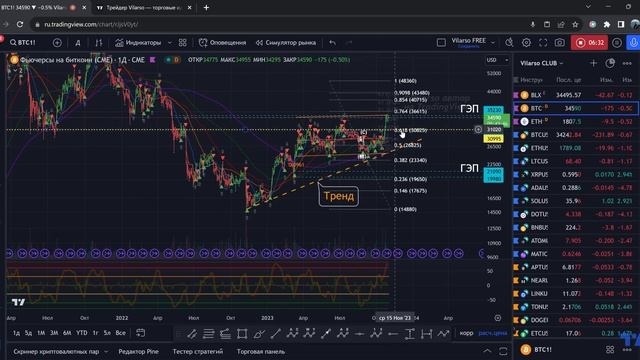
Task: Start Симулятор рынка replay
Action: (x=286, y=42)
